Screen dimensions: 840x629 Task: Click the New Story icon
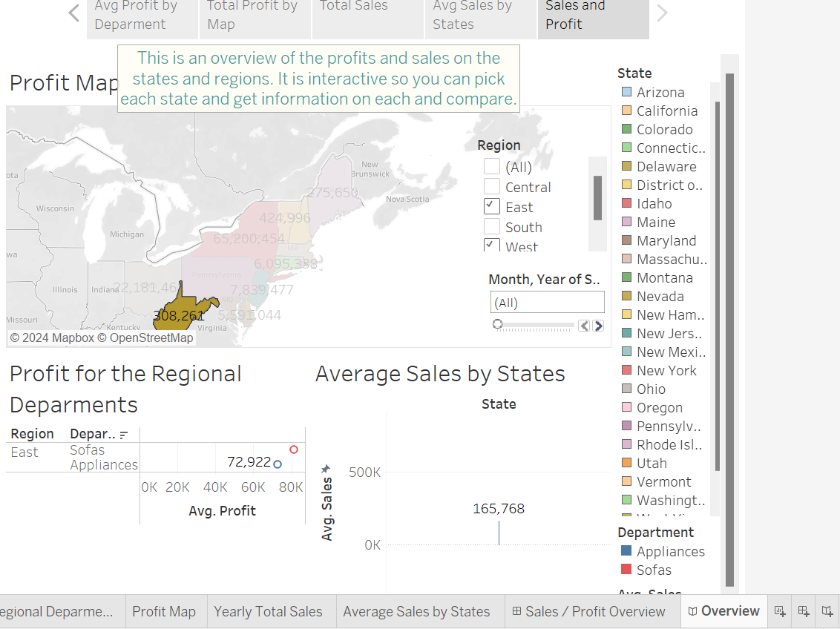(x=827, y=611)
